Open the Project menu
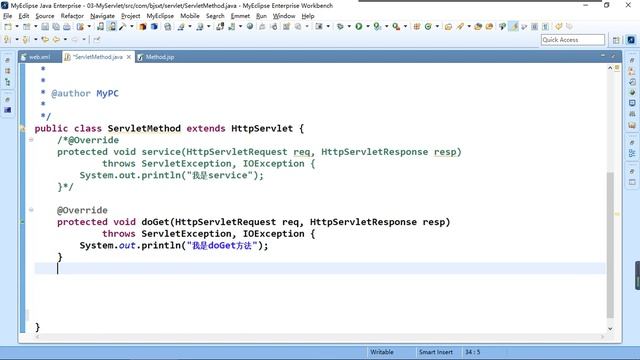Viewport: 640px width, 360px height. (131, 16)
